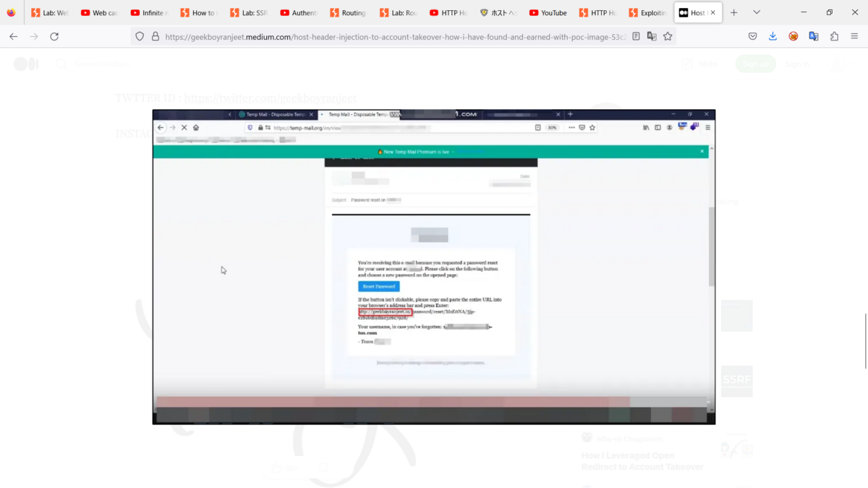List all tabs with the chevron button
The width and height of the screenshot is (868, 488).
pyautogui.click(x=757, y=12)
